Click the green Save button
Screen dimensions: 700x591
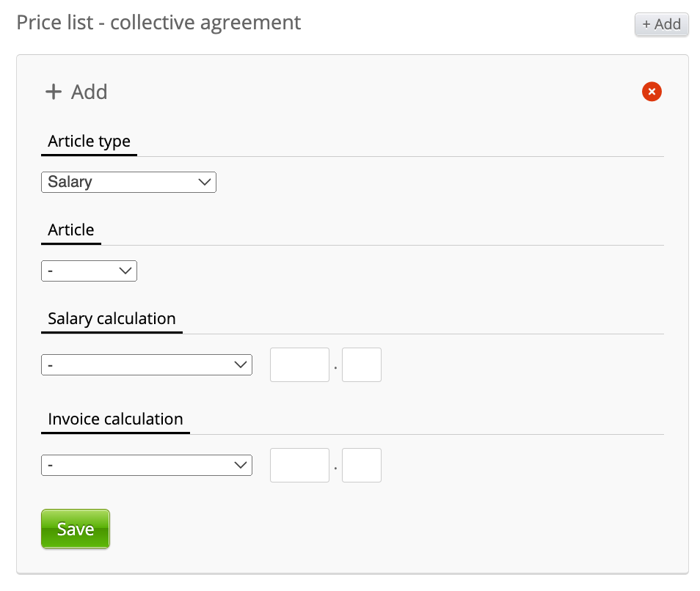[76, 529]
